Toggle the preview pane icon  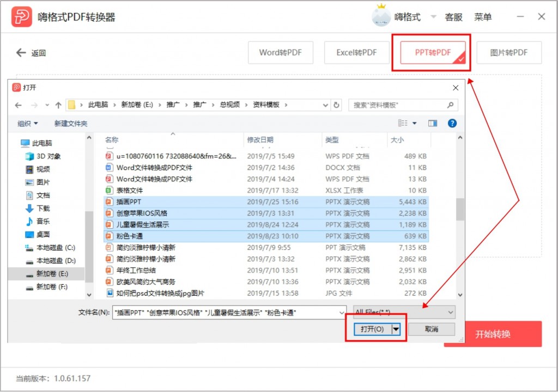coord(433,123)
